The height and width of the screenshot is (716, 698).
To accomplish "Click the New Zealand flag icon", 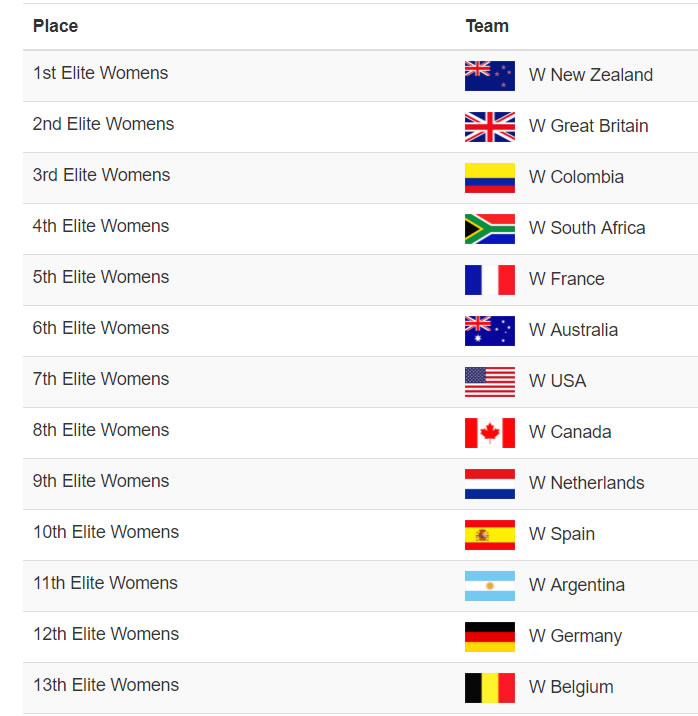I will coord(489,76).
